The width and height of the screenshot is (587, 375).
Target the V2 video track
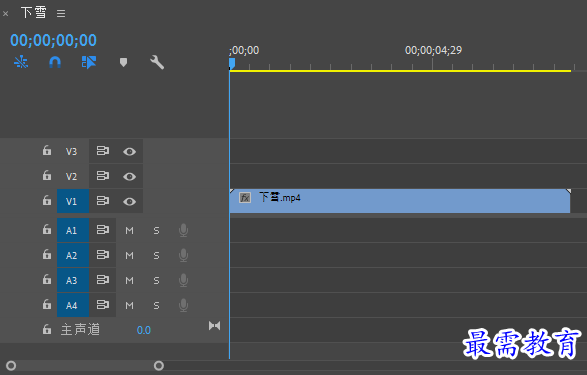(72, 176)
